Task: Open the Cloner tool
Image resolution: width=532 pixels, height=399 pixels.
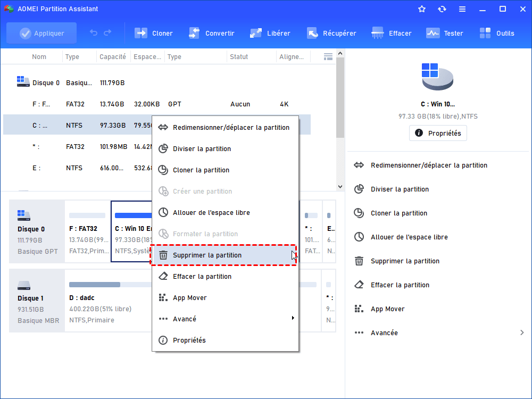Action: (153, 33)
